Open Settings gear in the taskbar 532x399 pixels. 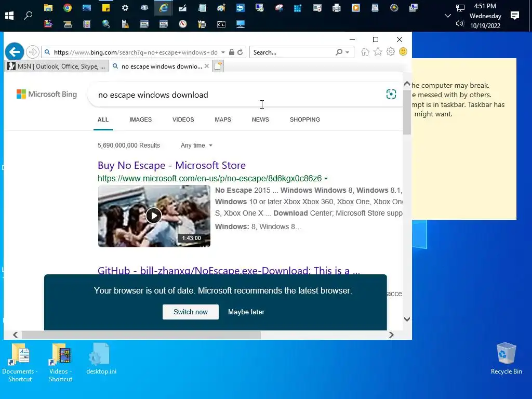click(x=125, y=8)
